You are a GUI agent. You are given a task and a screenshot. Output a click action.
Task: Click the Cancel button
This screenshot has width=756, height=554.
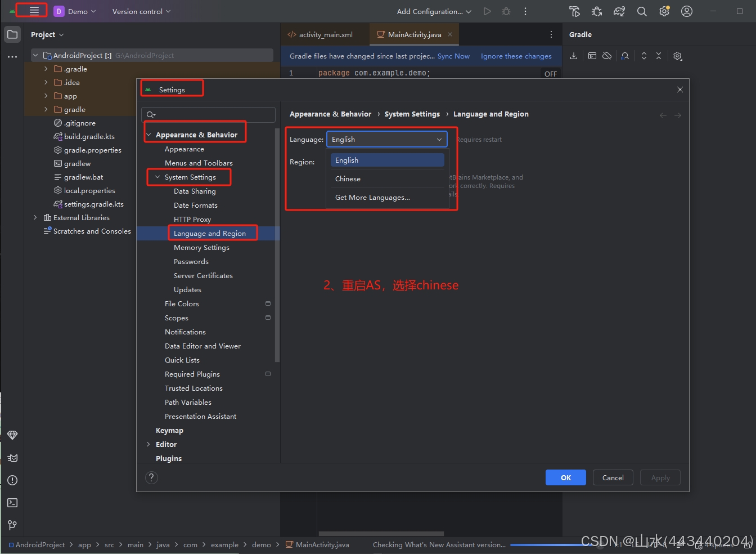pos(613,477)
